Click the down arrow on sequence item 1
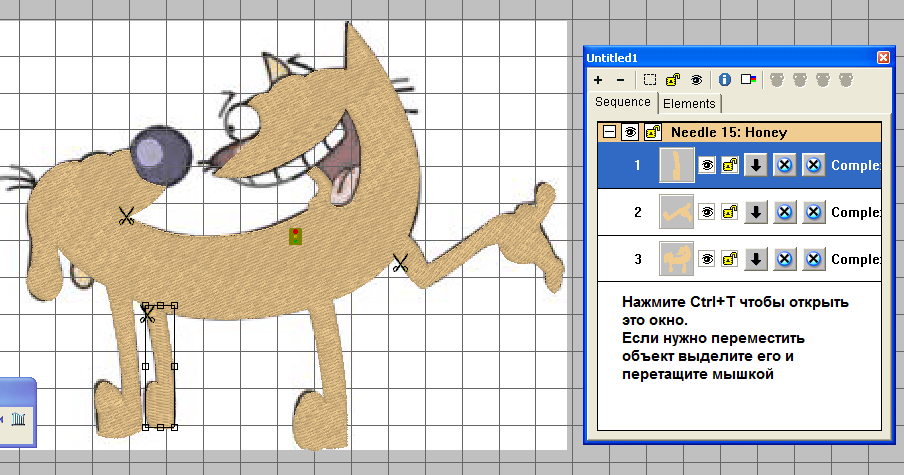Screen dimensions: 904x475 [x=756, y=165]
